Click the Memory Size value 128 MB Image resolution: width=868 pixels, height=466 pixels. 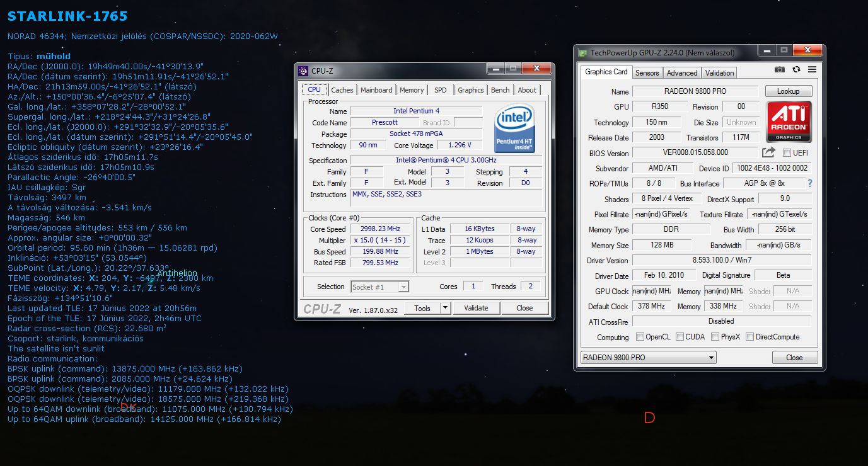[661, 245]
